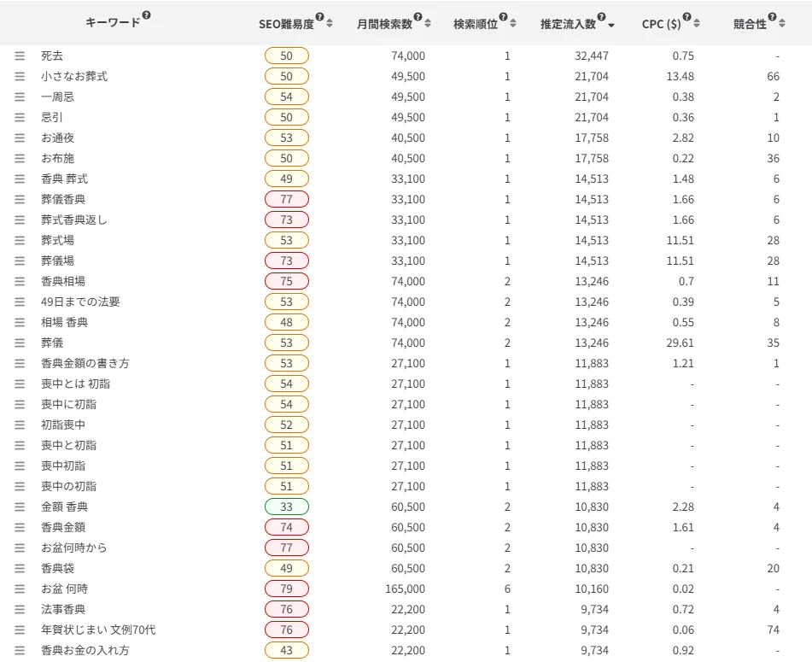The image size is (812, 662).
Task: Select the keyword 法事香典
Action: tap(63, 610)
